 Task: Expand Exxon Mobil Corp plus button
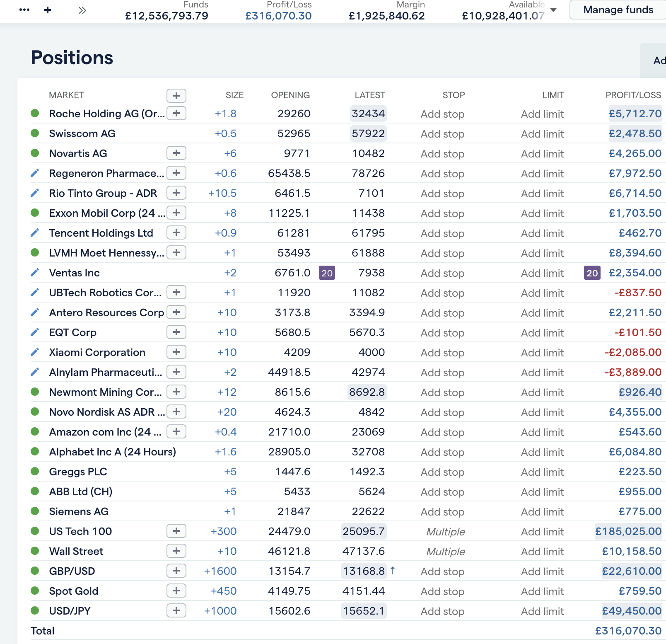point(176,213)
